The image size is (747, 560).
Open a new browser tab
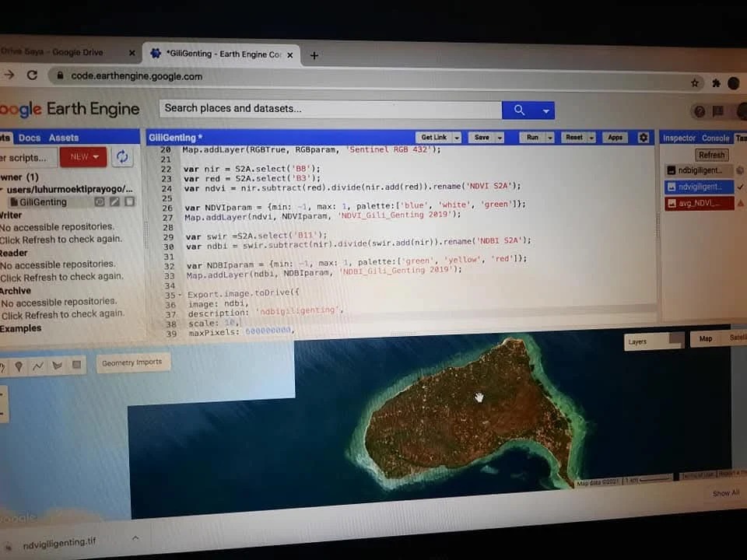(x=314, y=56)
